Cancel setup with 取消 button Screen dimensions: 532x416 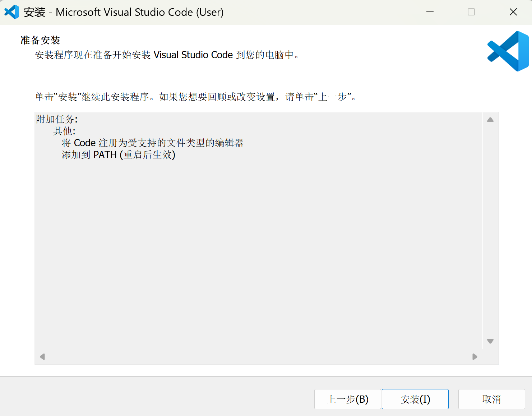tap(491, 399)
